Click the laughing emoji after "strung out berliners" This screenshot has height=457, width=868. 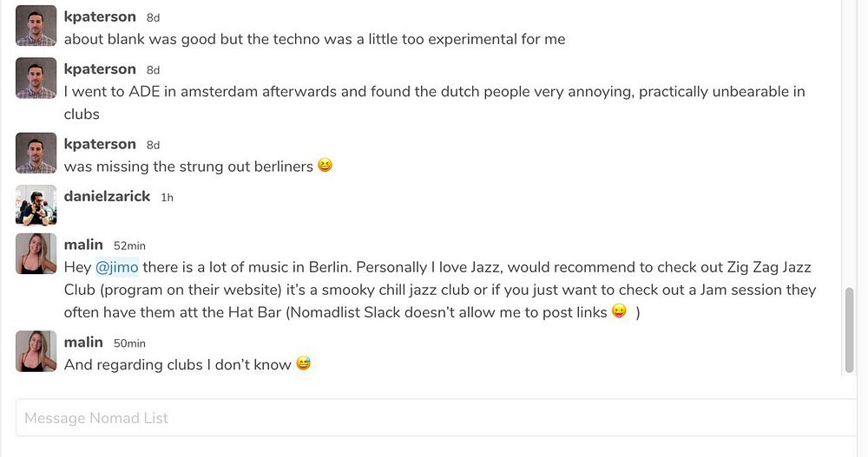[x=325, y=166]
